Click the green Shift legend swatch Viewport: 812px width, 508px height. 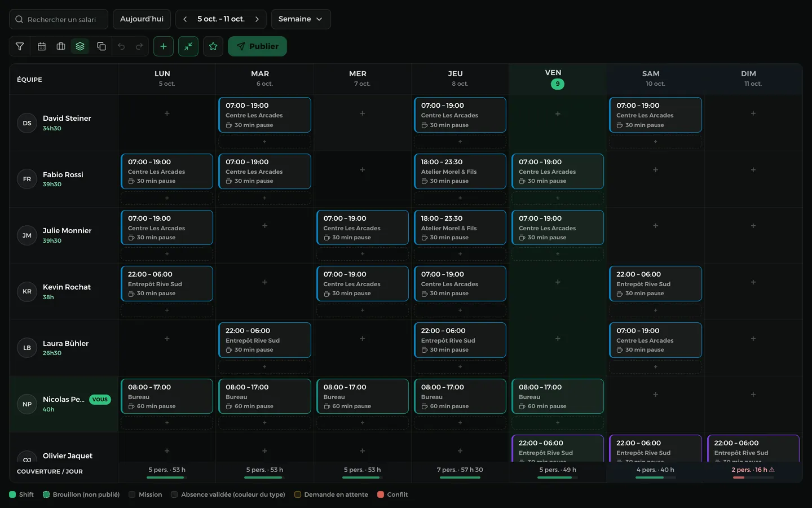pos(12,494)
